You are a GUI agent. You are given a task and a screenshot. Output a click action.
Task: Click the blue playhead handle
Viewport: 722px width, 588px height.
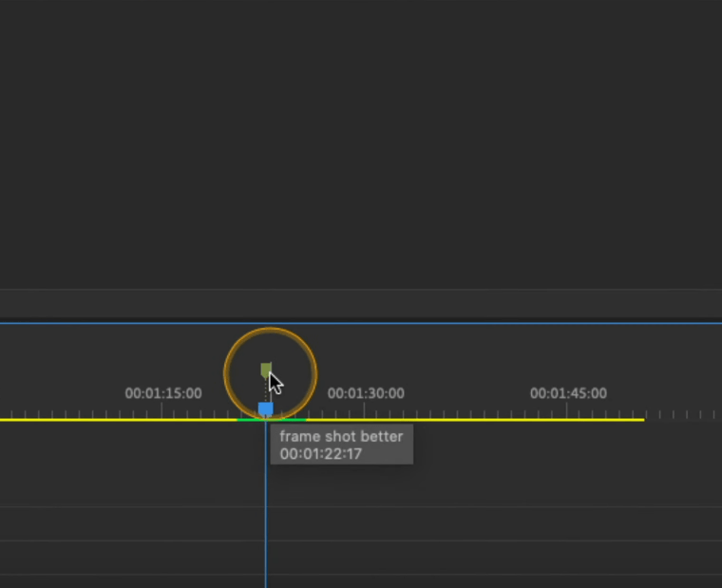click(266, 408)
